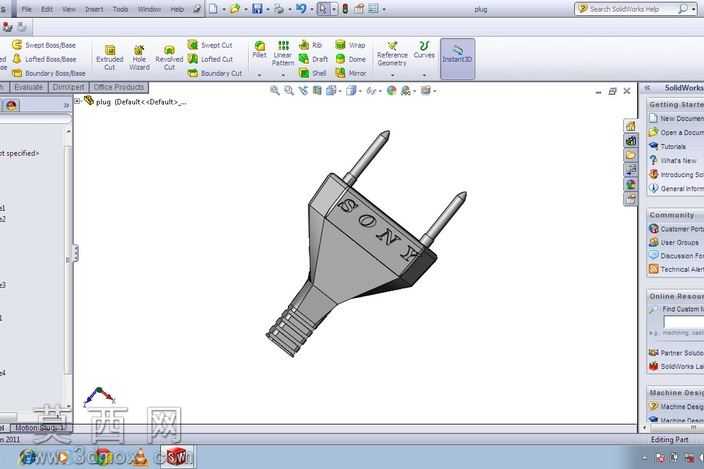Click the Section View icon

click(x=317, y=91)
